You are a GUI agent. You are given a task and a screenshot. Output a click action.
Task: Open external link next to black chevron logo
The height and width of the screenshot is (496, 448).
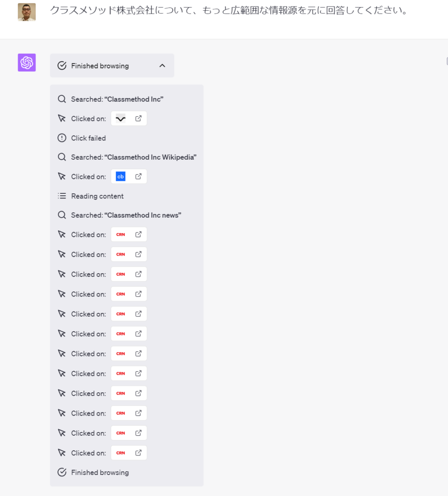coord(138,119)
